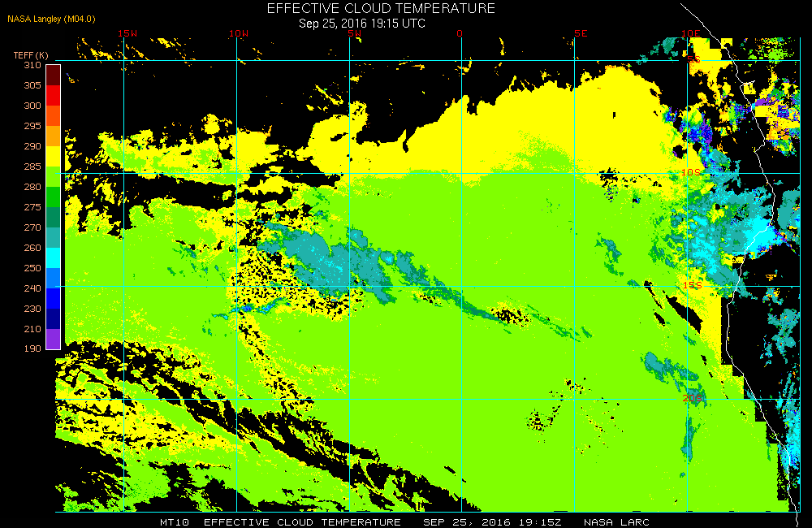
Task: Click the 210 legend value
Action: (x=32, y=329)
